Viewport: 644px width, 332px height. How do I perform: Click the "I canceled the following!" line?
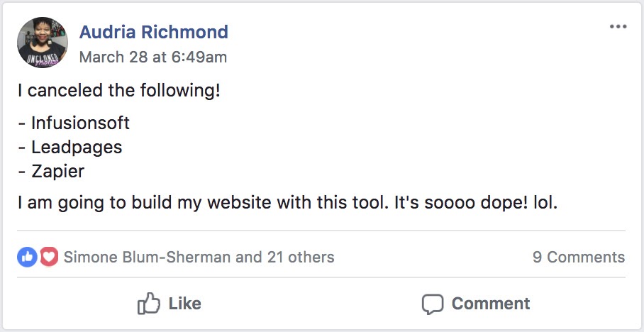click(119, 91)
